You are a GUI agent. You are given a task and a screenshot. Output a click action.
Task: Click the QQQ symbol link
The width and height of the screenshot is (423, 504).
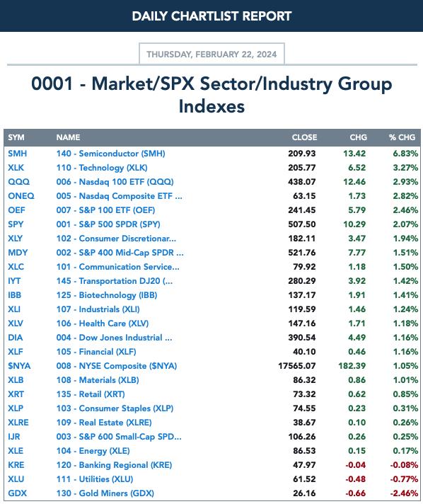coord(18,182)
